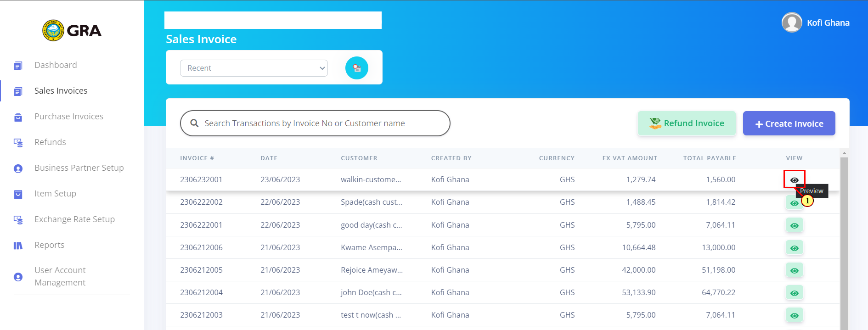Open Business Partner Setup
This screenshot has width=868, height=330.
79,168
